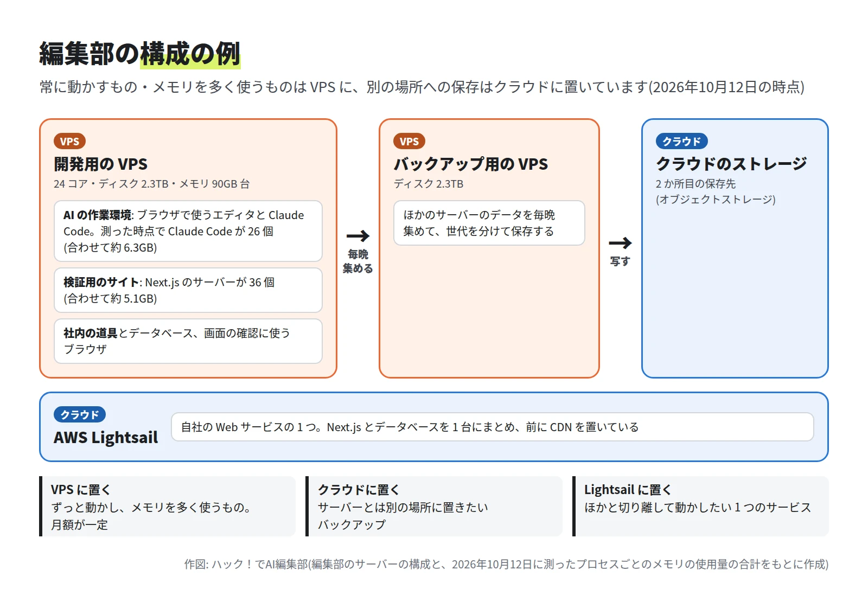The image size is (868, 602).
Task: Select the spec line 24 コア・ディスク 2.3TB・メモリ 90GB 台
Action: click(x=151, y=184)
